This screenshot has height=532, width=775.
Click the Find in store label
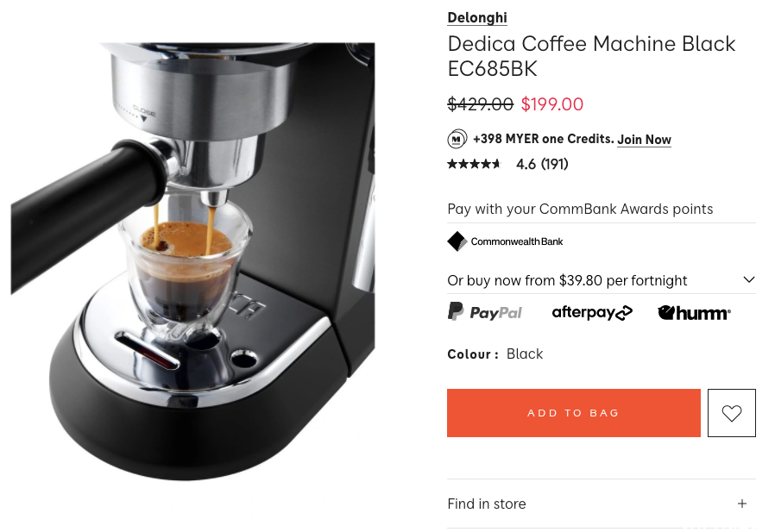[487, 504]
